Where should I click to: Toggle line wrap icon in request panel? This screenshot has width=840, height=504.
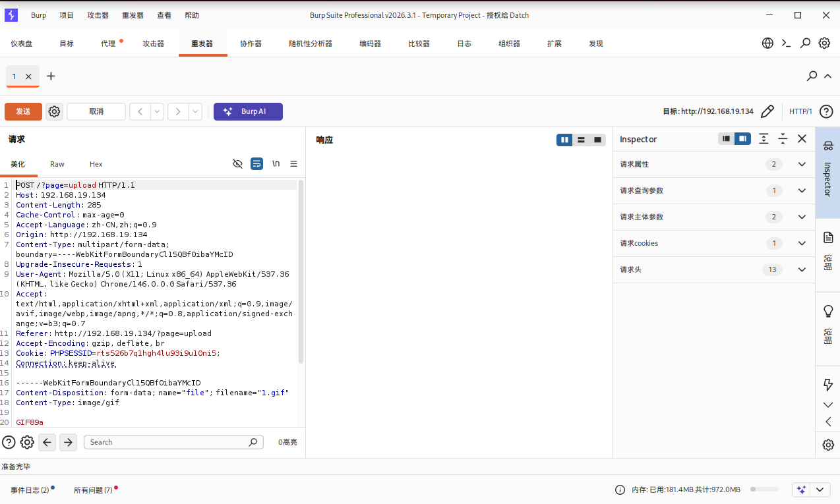click(x=257, y=163)
